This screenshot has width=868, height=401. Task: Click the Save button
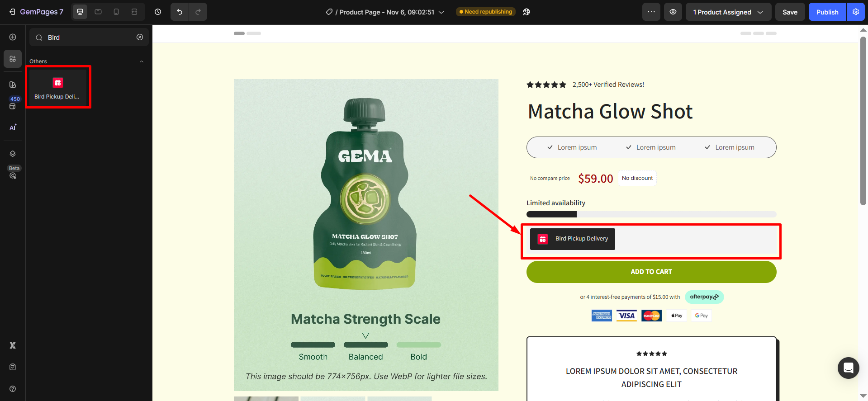[x=790, y=12]
